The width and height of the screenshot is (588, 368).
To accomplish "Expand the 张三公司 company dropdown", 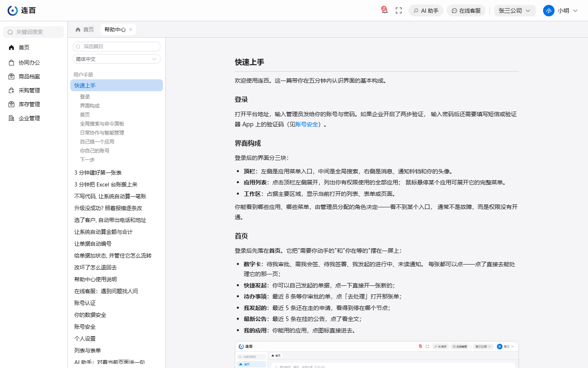I will pos(515,11).
